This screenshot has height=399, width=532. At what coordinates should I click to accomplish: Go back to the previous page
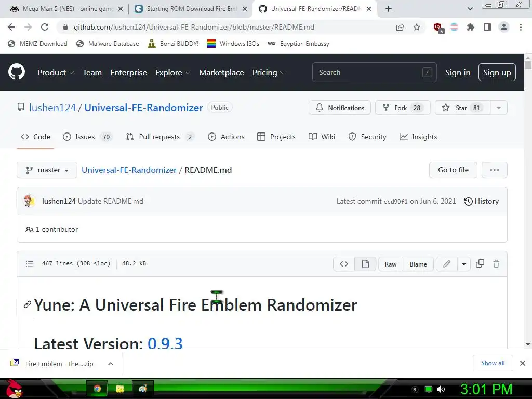pyautogui.click(x=11, y=27)
